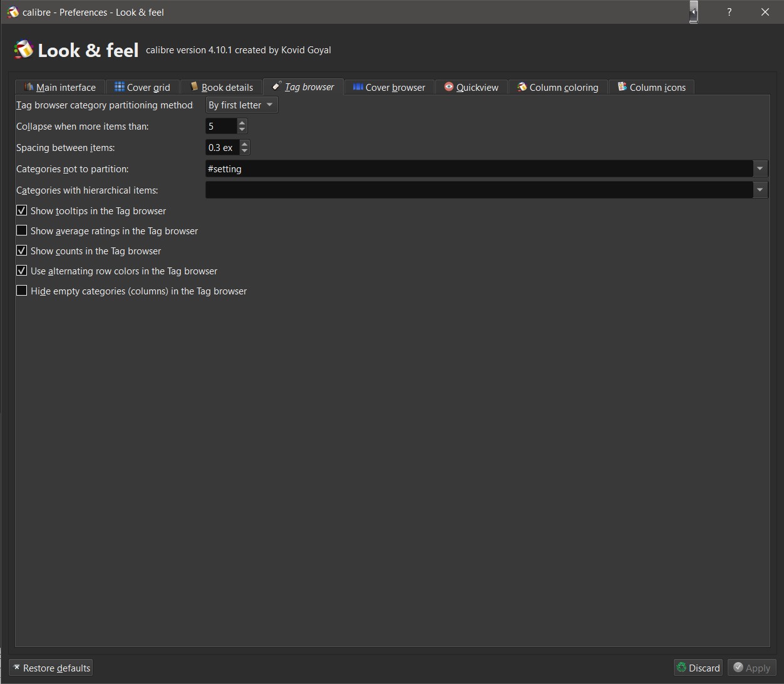Disable Show tooltips in the Tag browser

tap(22, 210)
